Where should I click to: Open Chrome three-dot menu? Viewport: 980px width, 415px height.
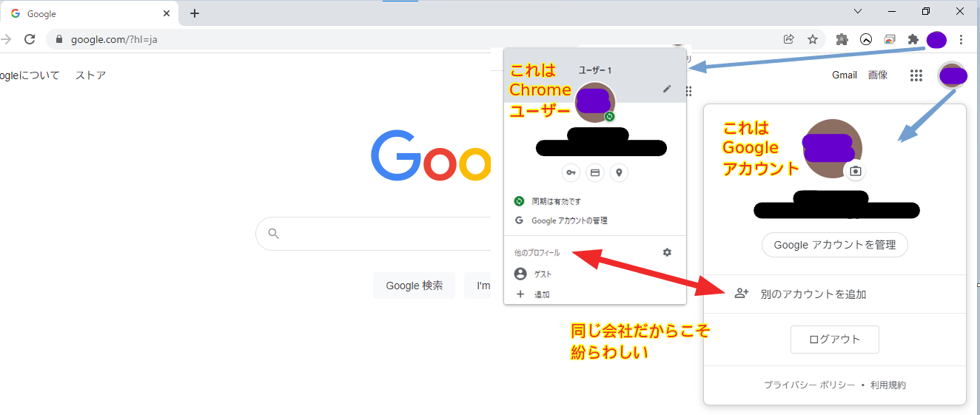961,39
